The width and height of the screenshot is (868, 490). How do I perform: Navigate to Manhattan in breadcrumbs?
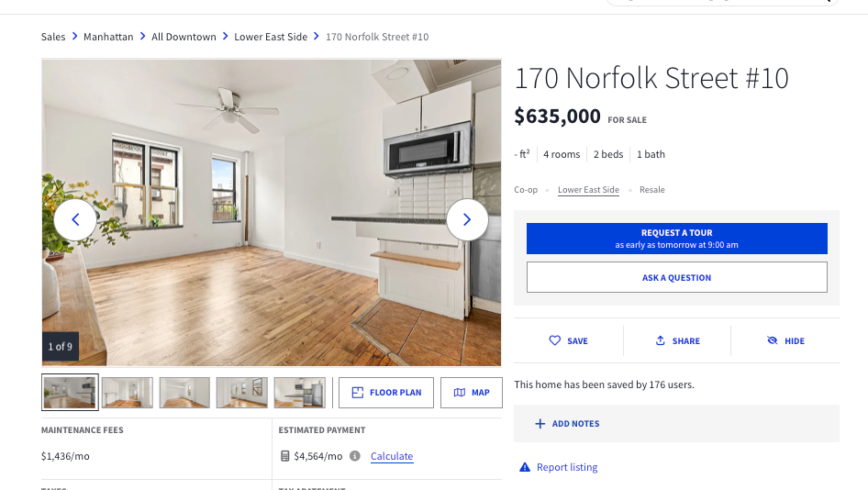tap(108, 37)
